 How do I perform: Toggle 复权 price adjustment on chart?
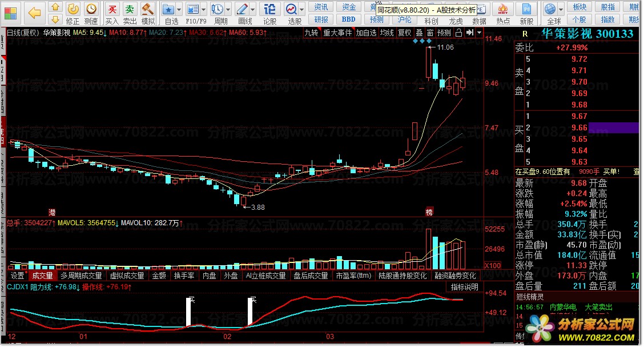(405, 33)
